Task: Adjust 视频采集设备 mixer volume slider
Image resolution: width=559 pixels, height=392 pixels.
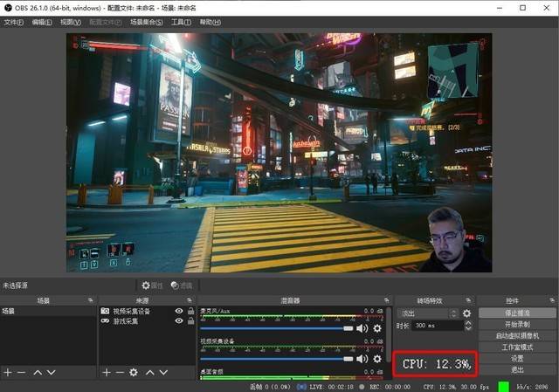Action: click(x=277, y=359)
